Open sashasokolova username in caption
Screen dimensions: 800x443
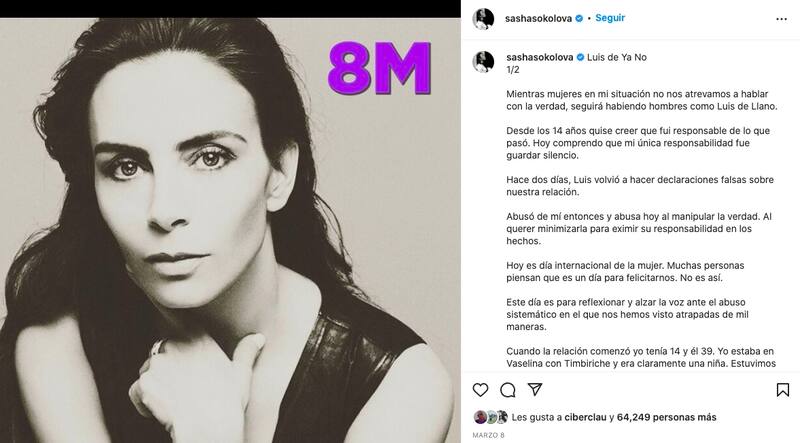pyautogui.click(x=540, y=58)
